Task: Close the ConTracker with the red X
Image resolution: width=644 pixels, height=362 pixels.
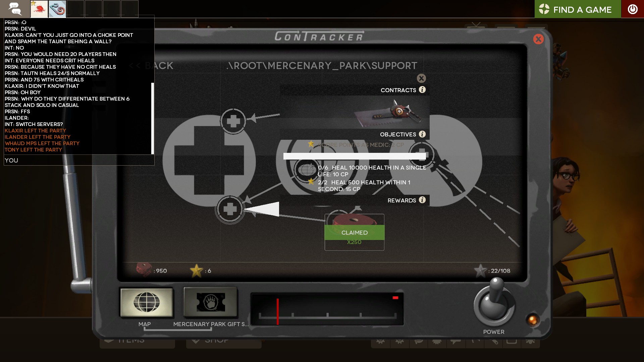Action: coord(538,39)
